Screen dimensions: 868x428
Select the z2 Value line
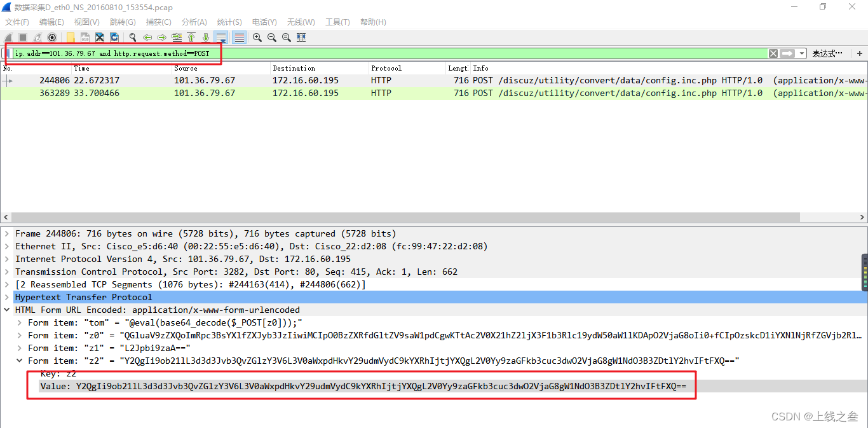point(363,386)
